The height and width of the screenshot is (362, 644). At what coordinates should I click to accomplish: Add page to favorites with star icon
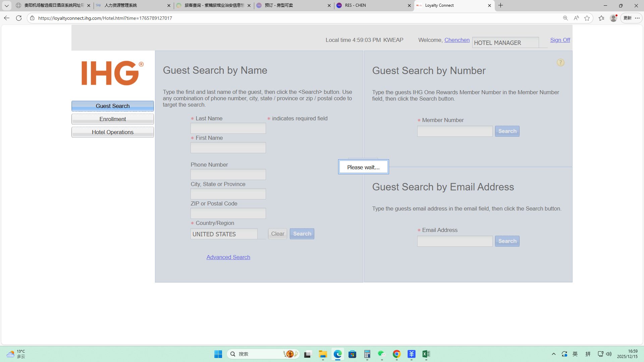587,18
